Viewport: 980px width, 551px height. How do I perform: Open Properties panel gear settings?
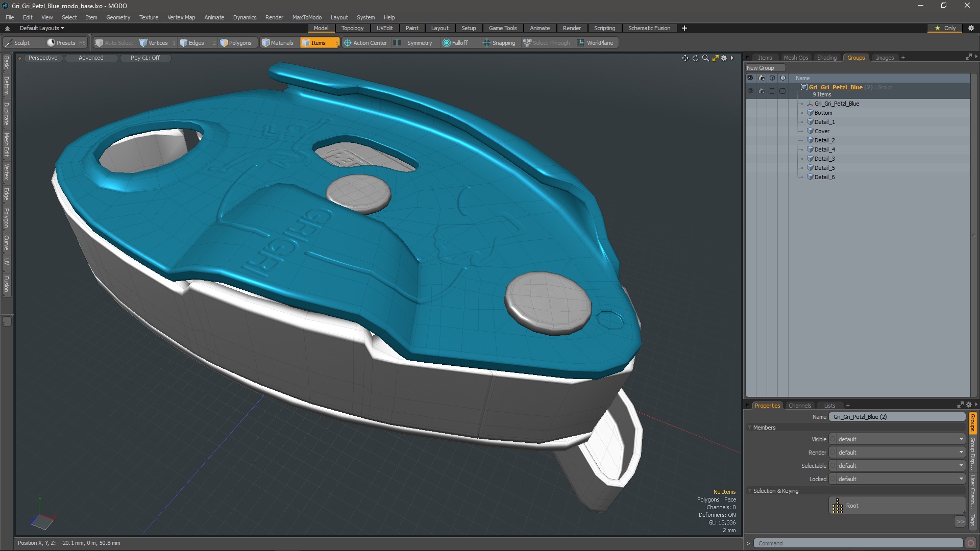(969, 405)
